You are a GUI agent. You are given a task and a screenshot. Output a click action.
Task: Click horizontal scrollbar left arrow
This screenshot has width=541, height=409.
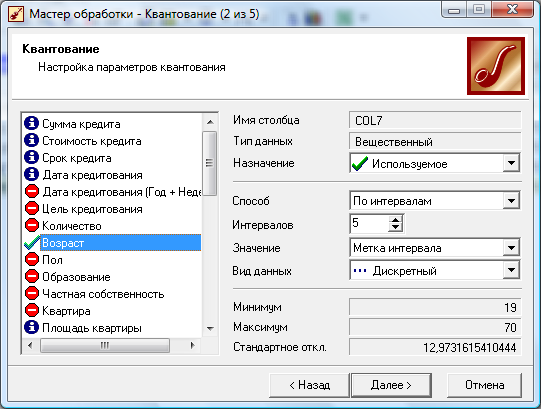pos(30,345)
